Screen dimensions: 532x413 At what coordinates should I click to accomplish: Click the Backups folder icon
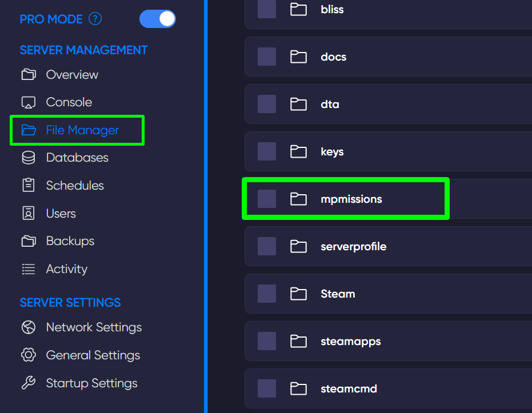tap(29, 241)
